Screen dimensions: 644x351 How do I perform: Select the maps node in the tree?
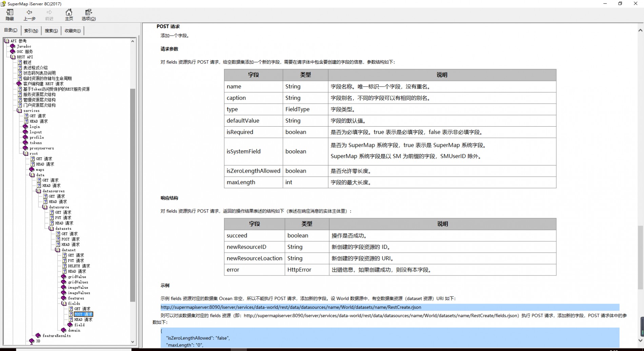click(40, 170)
